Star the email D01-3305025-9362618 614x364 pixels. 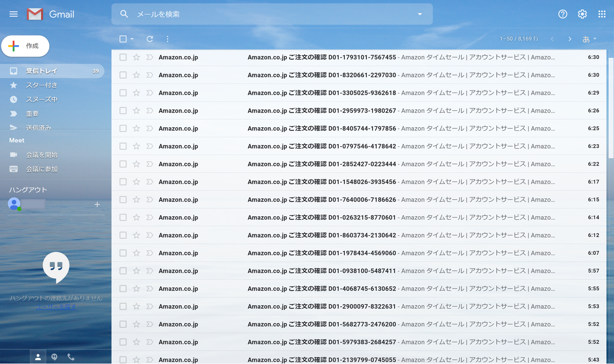136,93
